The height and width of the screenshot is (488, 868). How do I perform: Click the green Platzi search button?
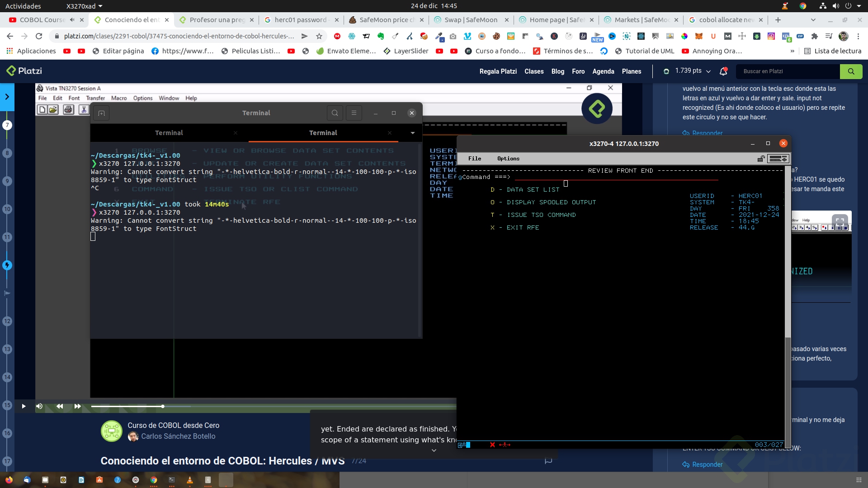(851, 71)
